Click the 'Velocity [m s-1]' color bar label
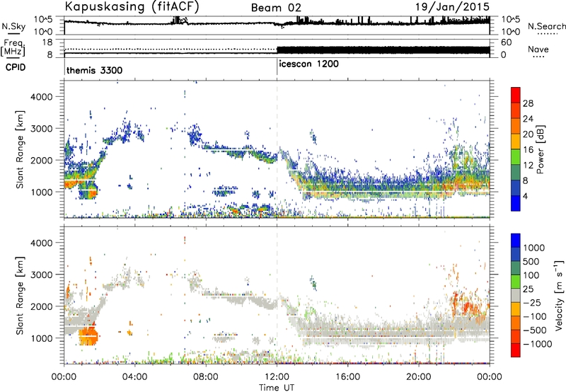This screenshot has height=392, width=566. (x=559, y=294)
